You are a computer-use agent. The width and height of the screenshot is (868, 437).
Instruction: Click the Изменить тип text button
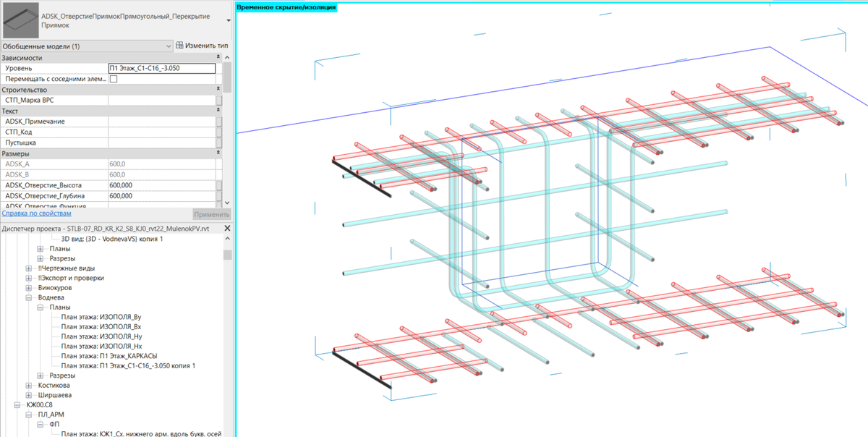[207, 46]
